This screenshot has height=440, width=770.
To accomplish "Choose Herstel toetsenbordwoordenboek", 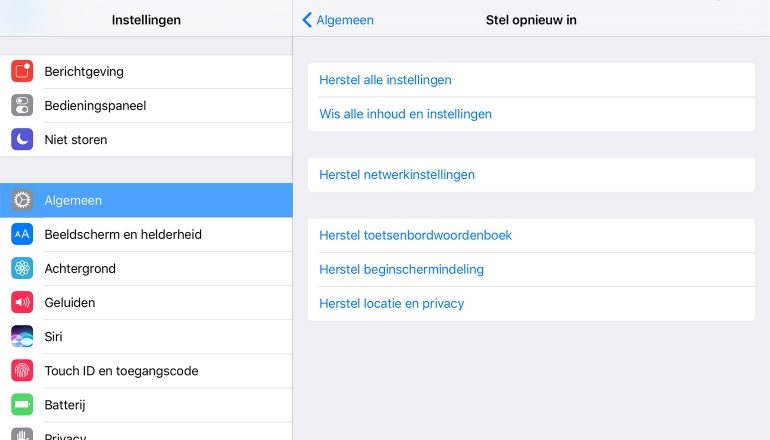I will (415, 235).
